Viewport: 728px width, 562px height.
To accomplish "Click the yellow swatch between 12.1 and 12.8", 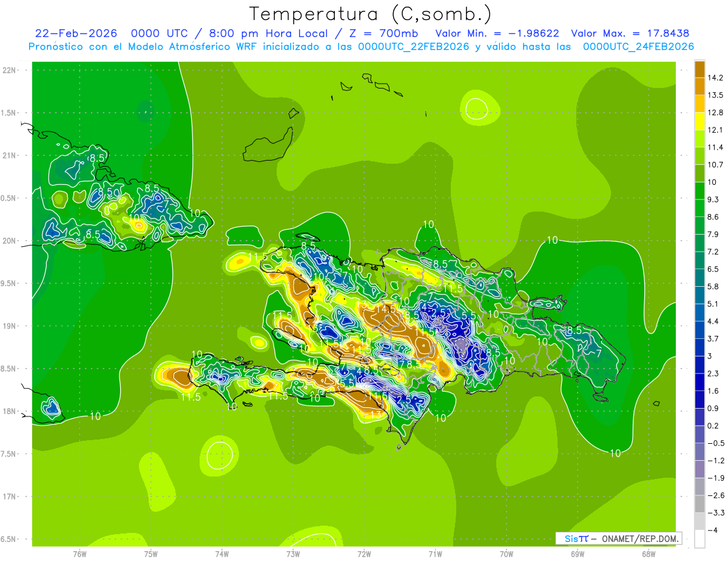I will point(699,121).
